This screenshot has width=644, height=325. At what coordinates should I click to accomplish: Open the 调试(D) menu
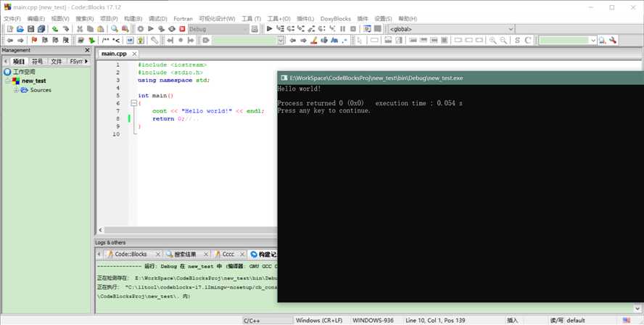pos(157,18)
